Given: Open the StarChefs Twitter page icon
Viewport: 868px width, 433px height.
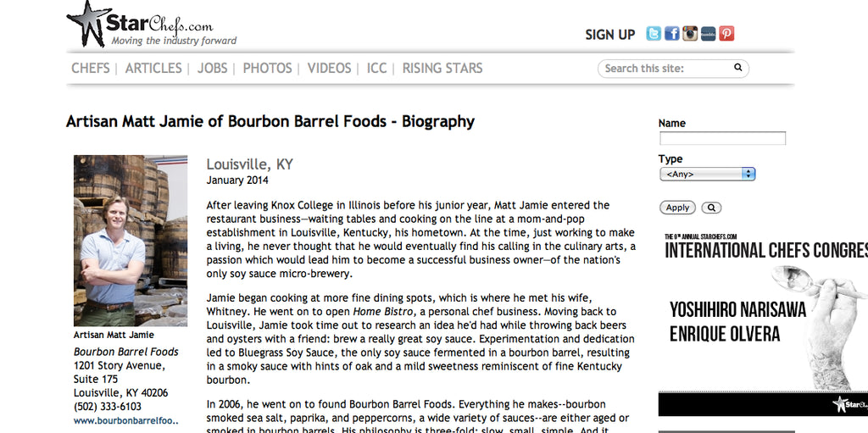Looking at the screenshot, I should point(654,34).
